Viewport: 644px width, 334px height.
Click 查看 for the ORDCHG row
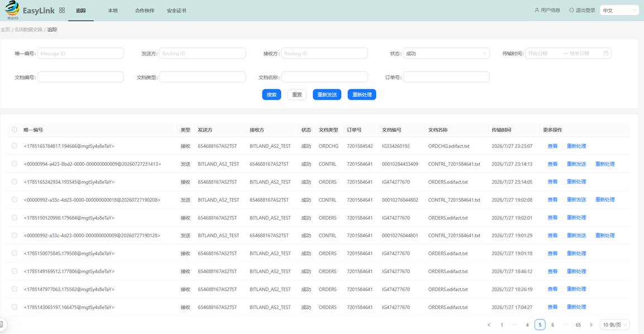[x=552, y=146]
